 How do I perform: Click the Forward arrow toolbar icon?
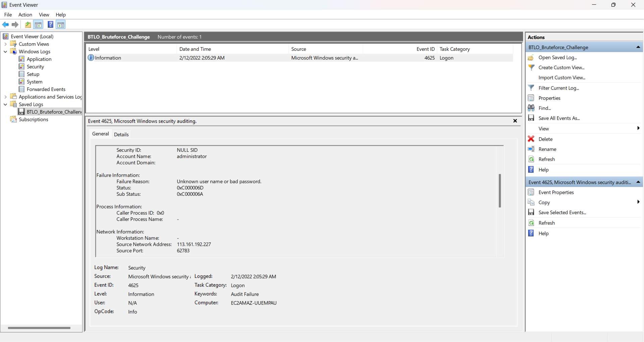15,24
